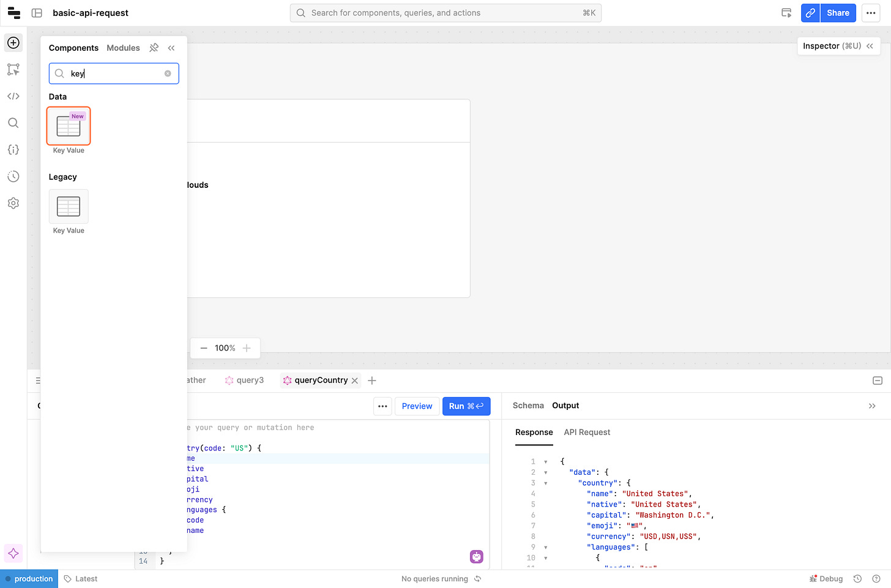Collapse the Inspector panel
This screenshot has width=891, height=588.
(870, 46)
